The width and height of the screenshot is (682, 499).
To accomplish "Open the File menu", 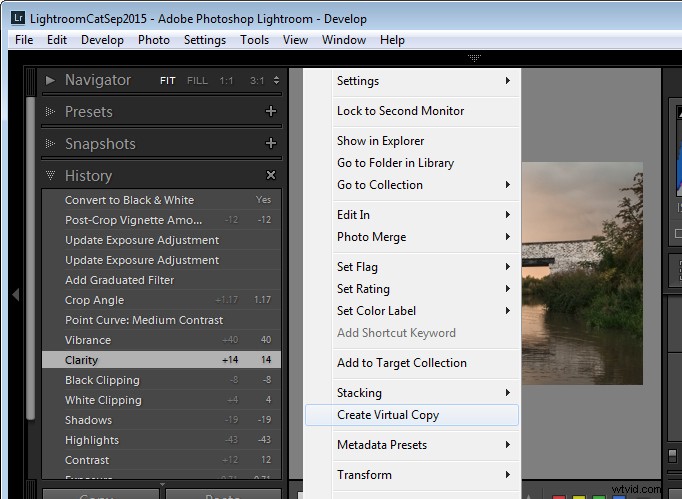I will pyautogui.click(x=24, y=40).
